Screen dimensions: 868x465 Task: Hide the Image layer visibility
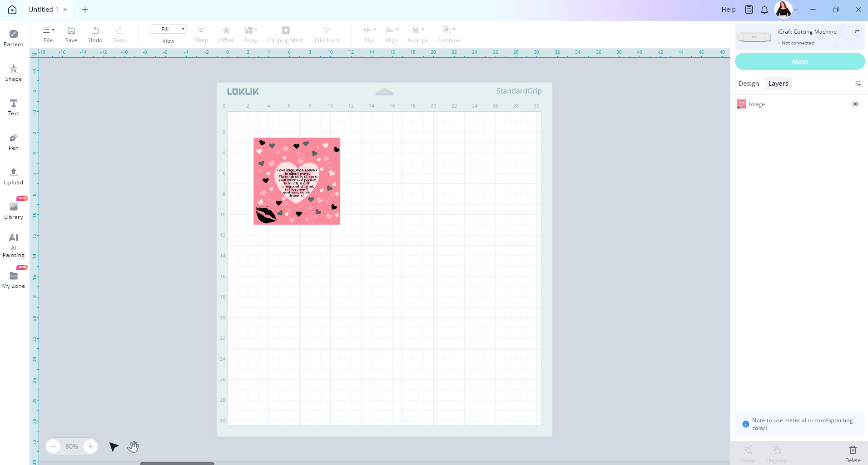855,104
